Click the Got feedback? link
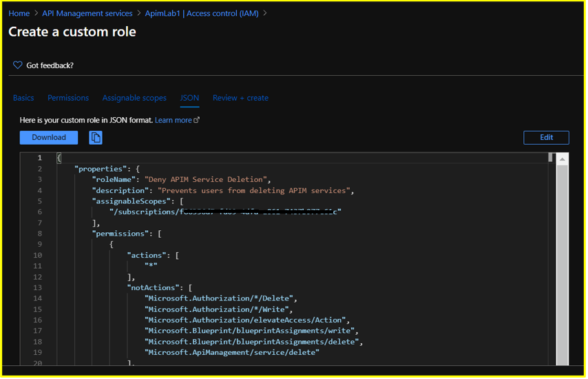Viewport: 588px width, 379px height. (x=50, y=65)
